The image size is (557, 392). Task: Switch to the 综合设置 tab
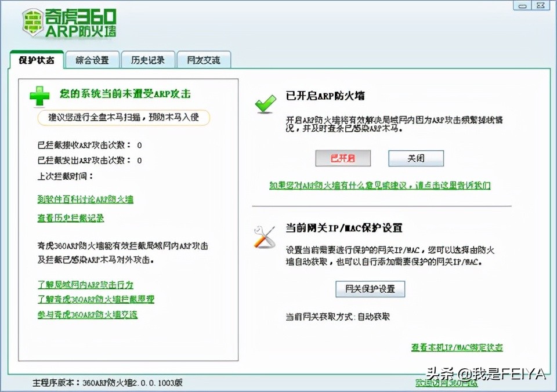[91, 60]
